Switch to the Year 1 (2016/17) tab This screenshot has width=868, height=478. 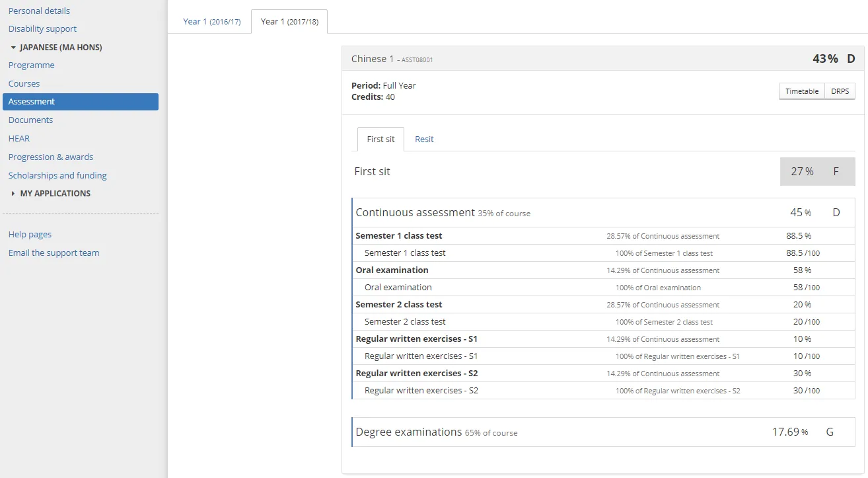(210, 21)
